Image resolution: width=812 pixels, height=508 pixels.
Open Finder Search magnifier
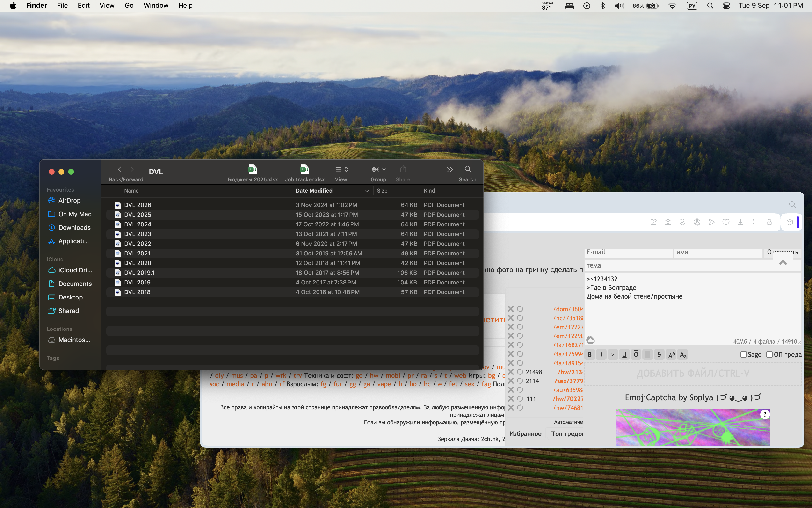[x=468, y=169]
